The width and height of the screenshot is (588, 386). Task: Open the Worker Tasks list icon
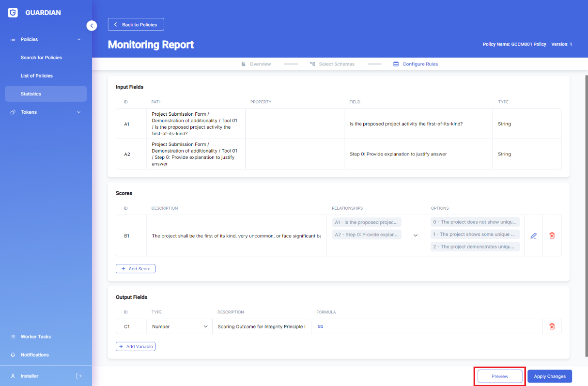pos(13,337)
